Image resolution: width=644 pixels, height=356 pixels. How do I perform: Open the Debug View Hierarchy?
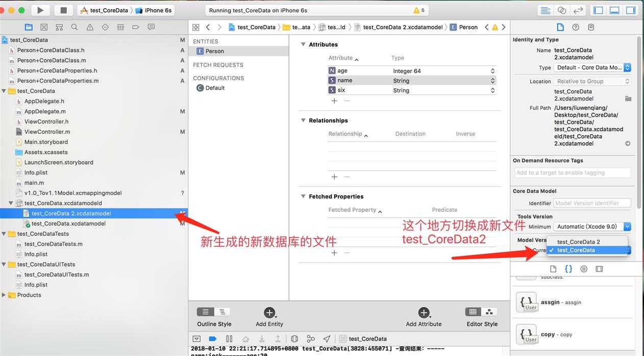tap(294, 339)
